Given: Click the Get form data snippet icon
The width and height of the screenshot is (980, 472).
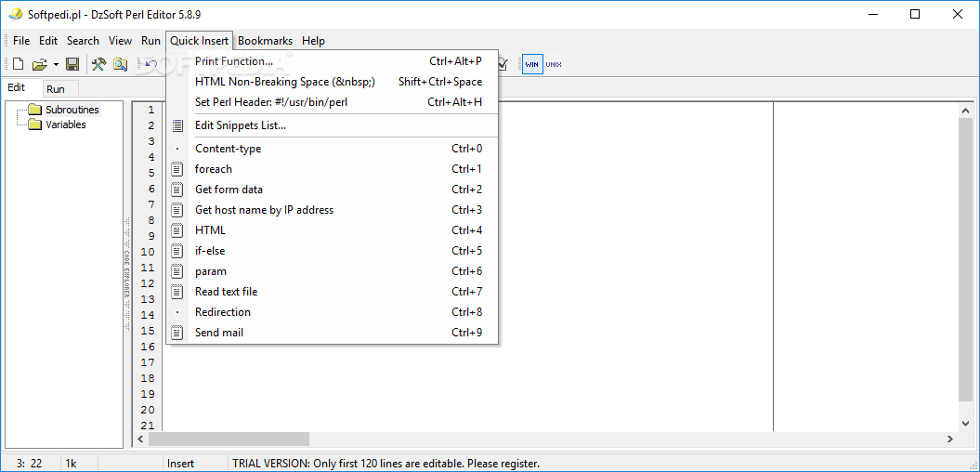Looking at the screenshot, I should pos(178,190).
